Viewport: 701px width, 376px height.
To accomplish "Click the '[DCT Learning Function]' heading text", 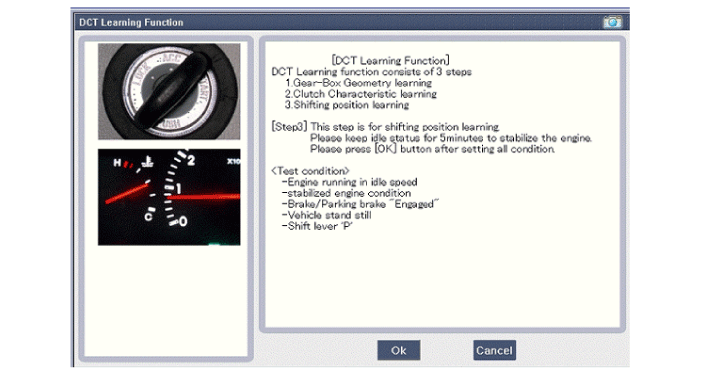I will 390,60.
